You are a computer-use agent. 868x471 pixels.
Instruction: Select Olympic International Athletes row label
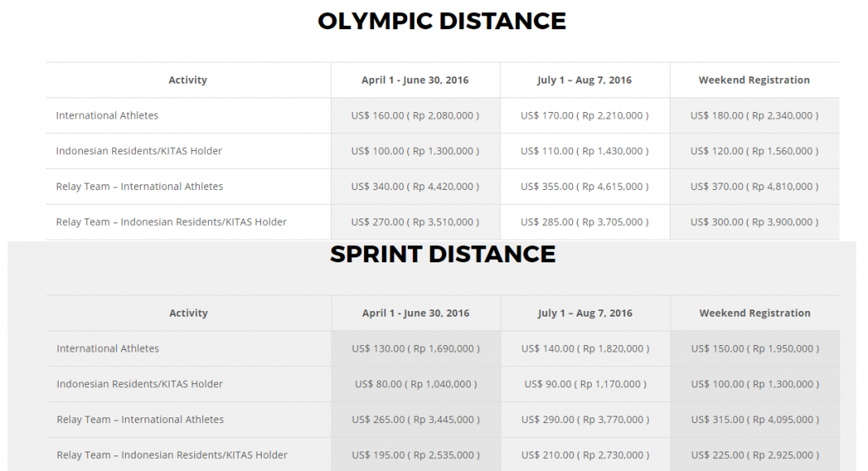coord(106,115)
